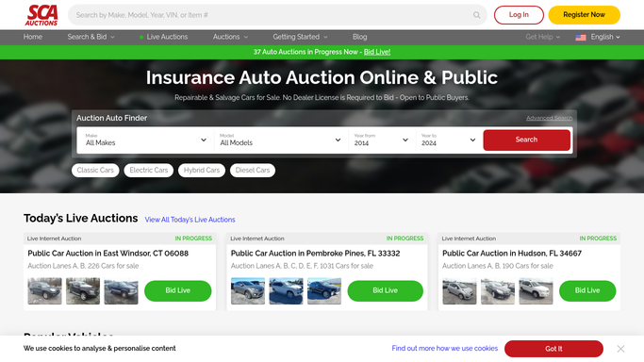Click the Register Now button
Viewport: 644px width, 362px height.
[584, 15]
